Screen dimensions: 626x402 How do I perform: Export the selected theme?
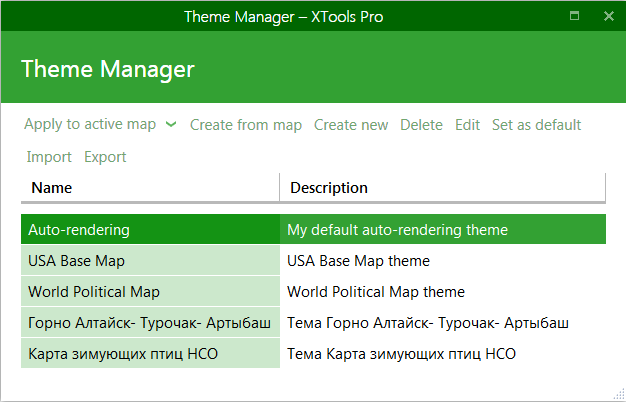coord(105,157)
